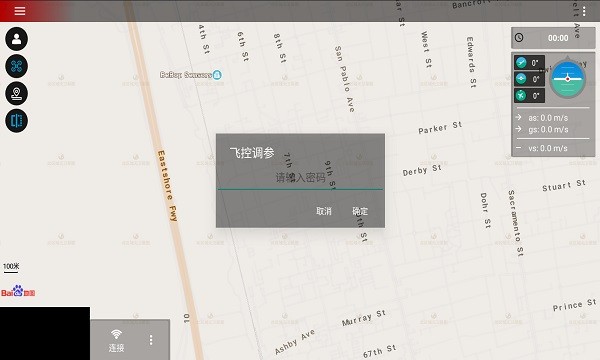The image size is (600, 360).
Task: Click the Prince St map label
Action: pyautogui.click(x=574, y=305)
